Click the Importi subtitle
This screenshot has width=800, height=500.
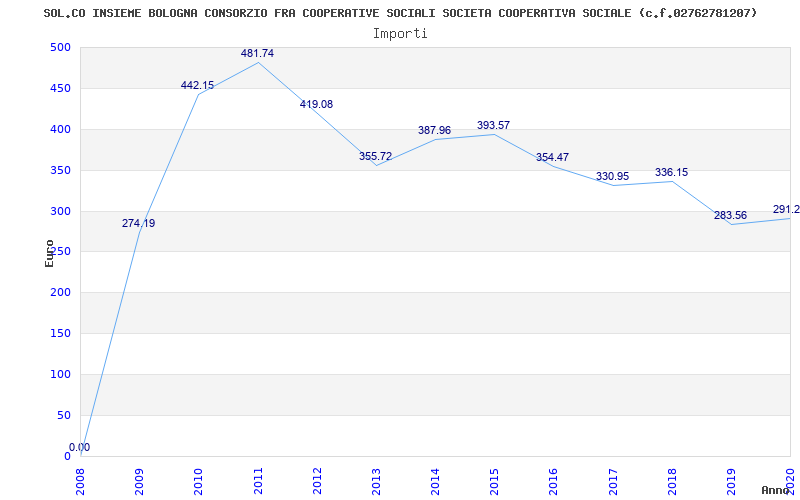coord(400,34)
